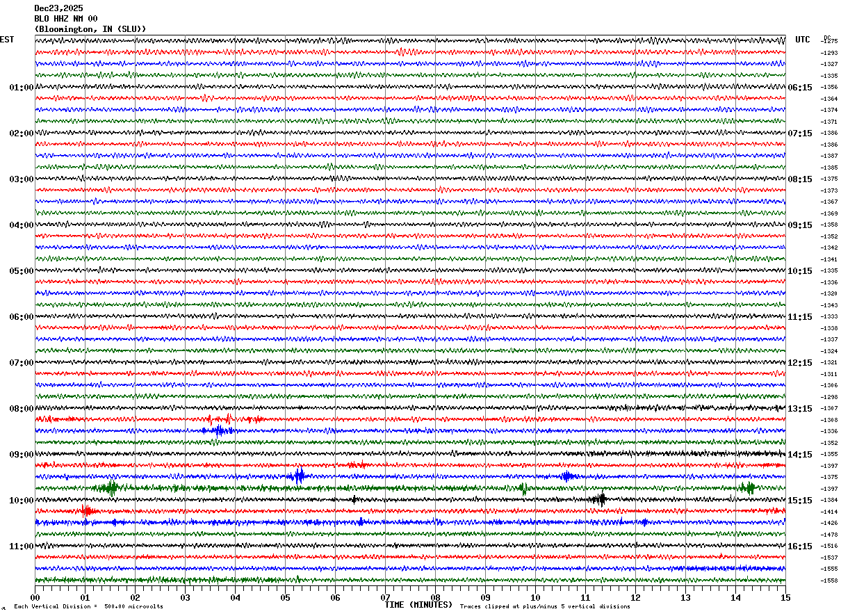The height and width of the screenshot is (616, 841).
Task: Click DC offset value -1555
Action: tap(829, 569)
